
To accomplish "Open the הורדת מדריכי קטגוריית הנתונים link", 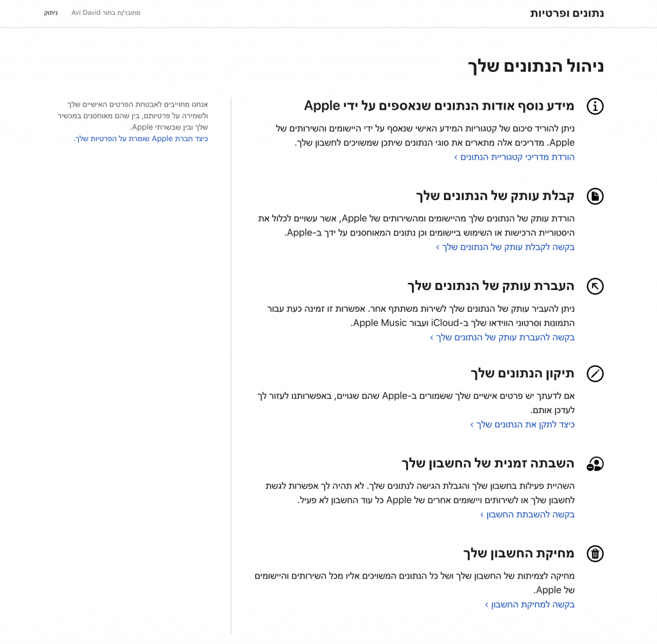I will tap(515, 157).
